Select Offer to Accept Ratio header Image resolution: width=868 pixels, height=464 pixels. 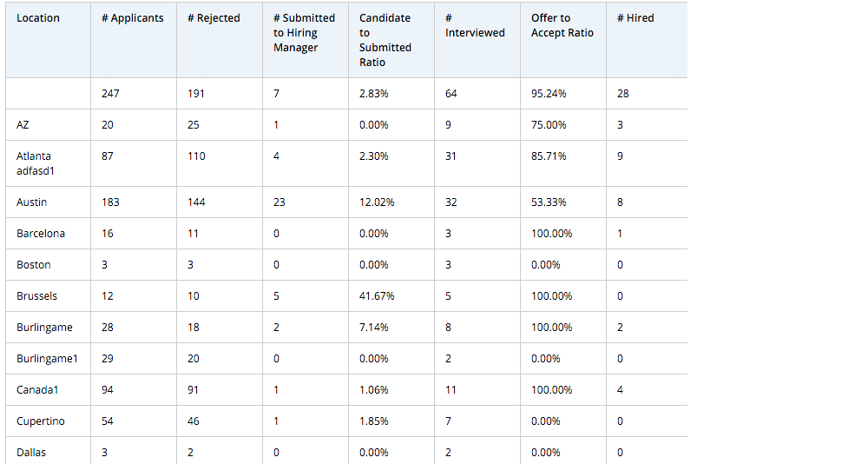pos(562,25)
